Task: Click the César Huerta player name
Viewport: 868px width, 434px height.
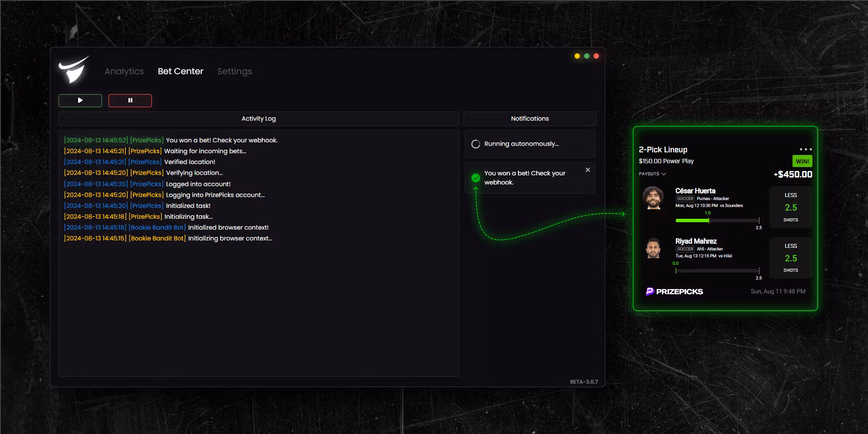Action: pos(695,191)
